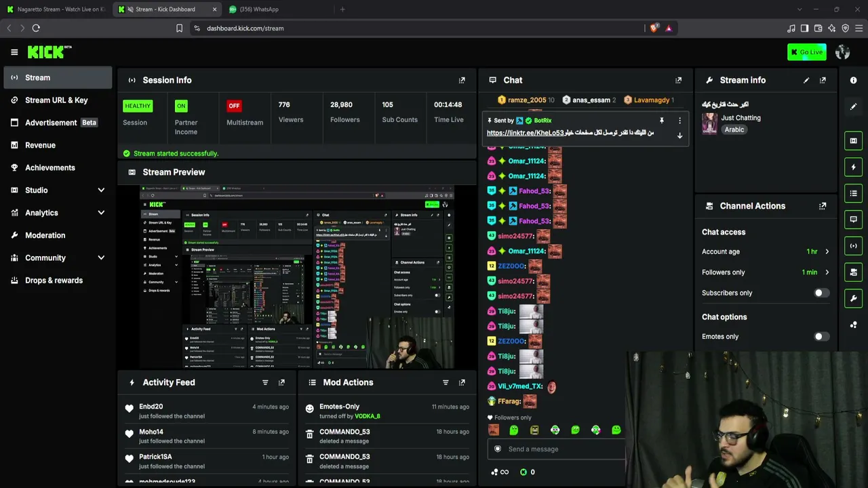
Task: Open the browser main menu icon
Action: [x=859, y=28]
